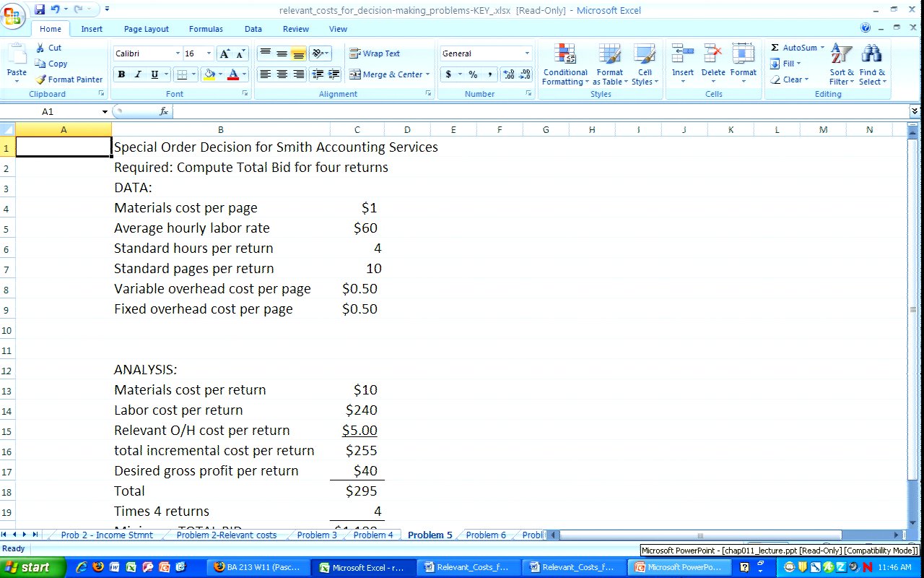Click the Percent Style icon
This screenshot has width=924, height=578.
pos(473,74)
